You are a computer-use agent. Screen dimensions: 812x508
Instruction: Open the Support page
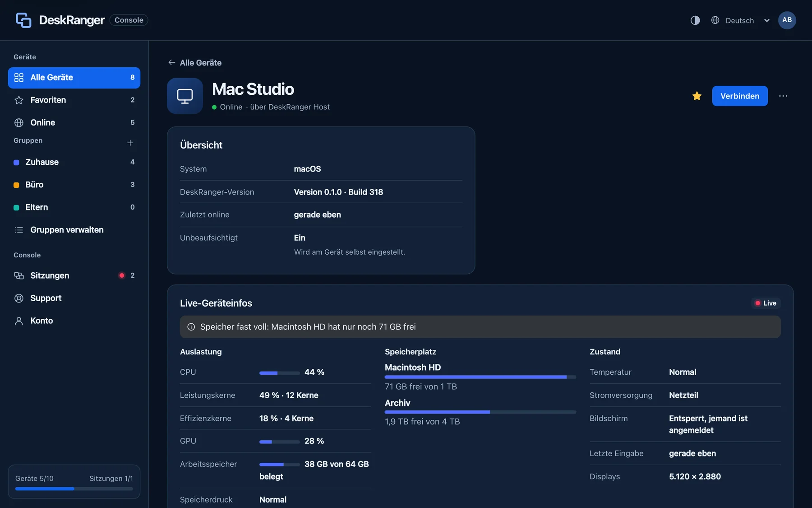pos(74,298)
